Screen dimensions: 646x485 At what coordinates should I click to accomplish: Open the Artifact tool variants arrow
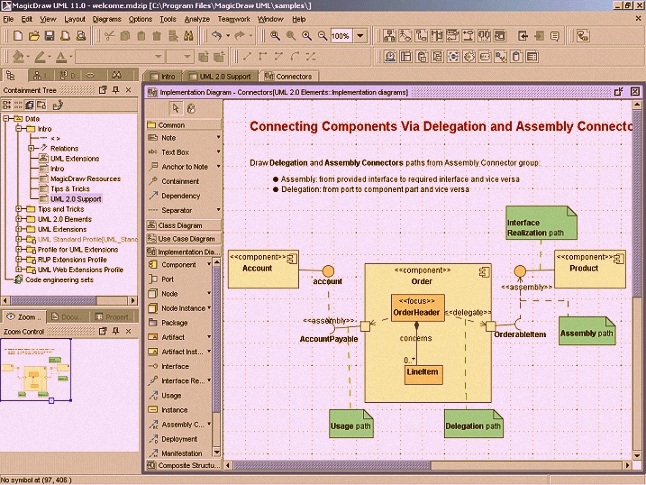coord(209,337)
